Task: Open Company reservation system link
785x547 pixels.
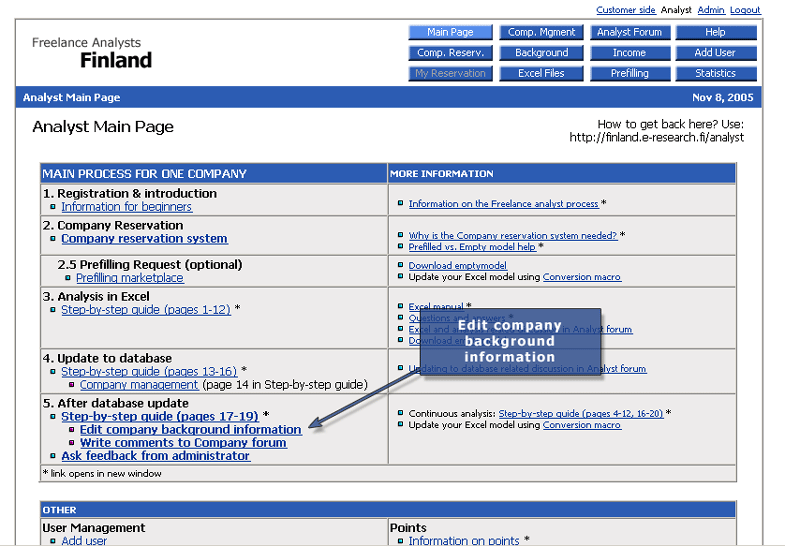Action: (144, 239)
